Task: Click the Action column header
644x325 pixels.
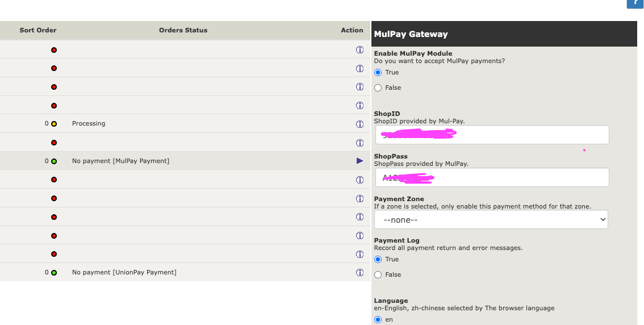Action: [352, 31]
